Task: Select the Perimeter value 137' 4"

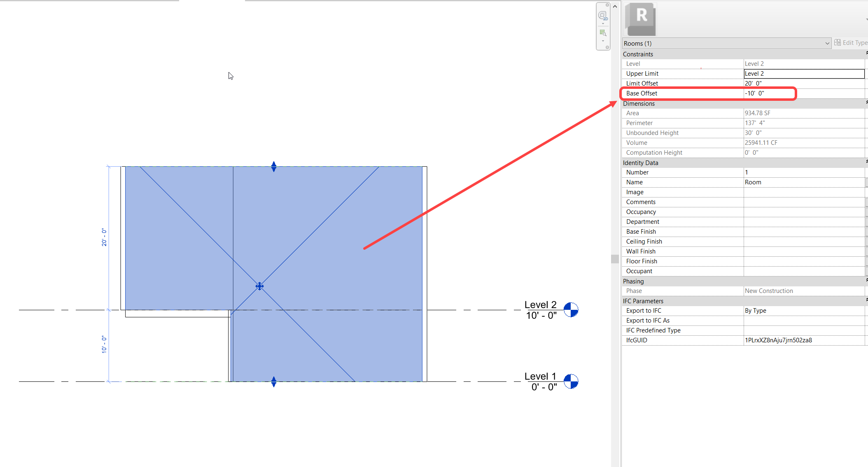Action: click(755, 123)
